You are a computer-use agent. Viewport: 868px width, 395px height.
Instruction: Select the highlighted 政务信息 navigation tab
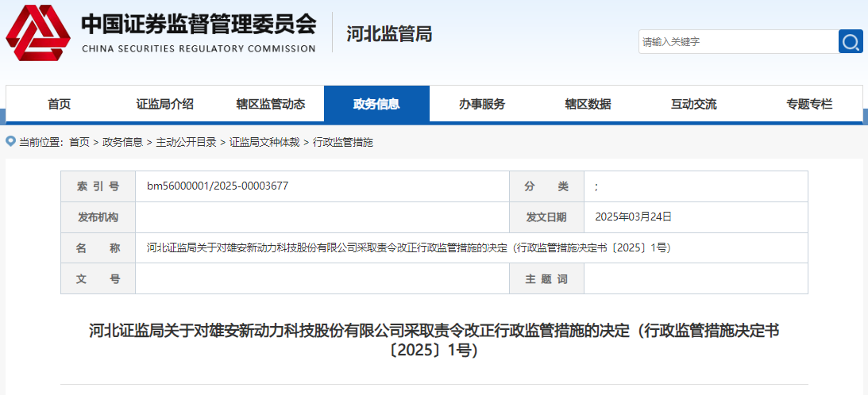(376, 104)
